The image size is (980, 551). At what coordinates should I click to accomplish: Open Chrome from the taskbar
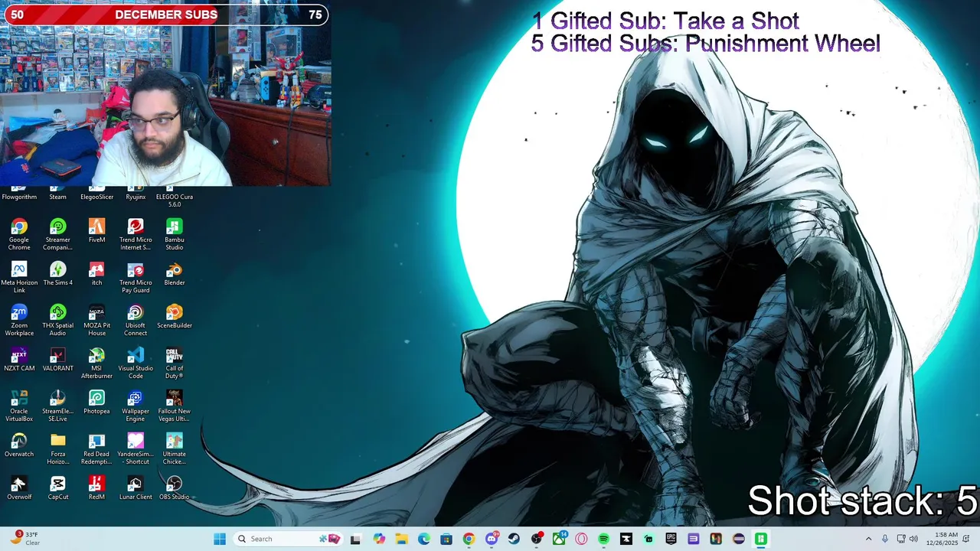pos(469,539)
